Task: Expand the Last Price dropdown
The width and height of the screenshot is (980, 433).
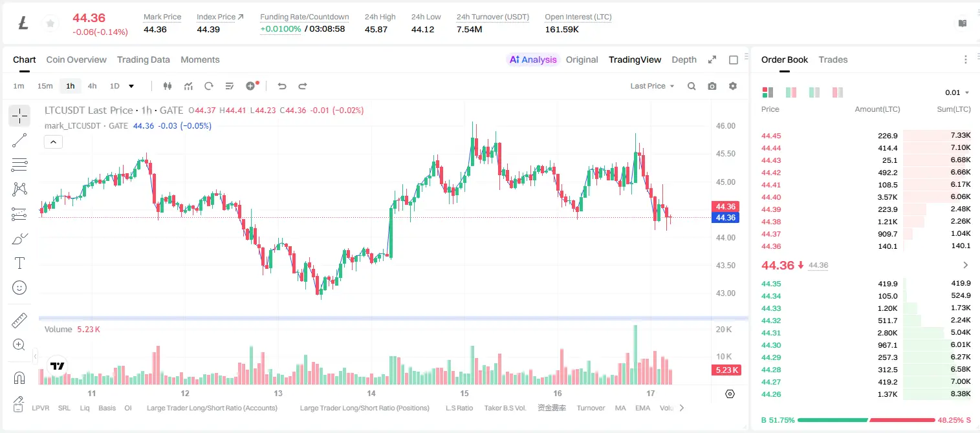Action: pos(652,86)
